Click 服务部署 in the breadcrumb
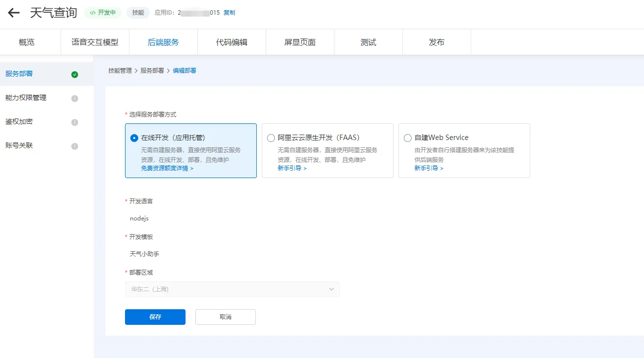Viewport: 644px width, 358px height. pyautogui.click(x=152, y=71)
